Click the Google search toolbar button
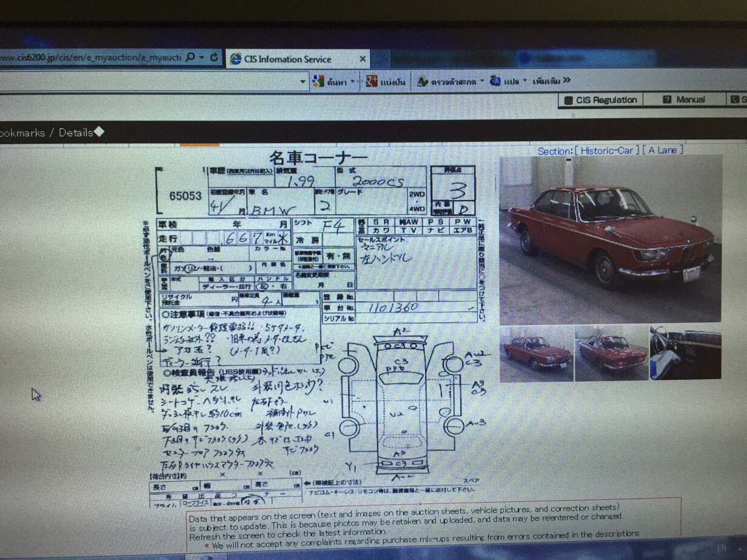Screen dimensions: 747x560 [x=330, y=81]
